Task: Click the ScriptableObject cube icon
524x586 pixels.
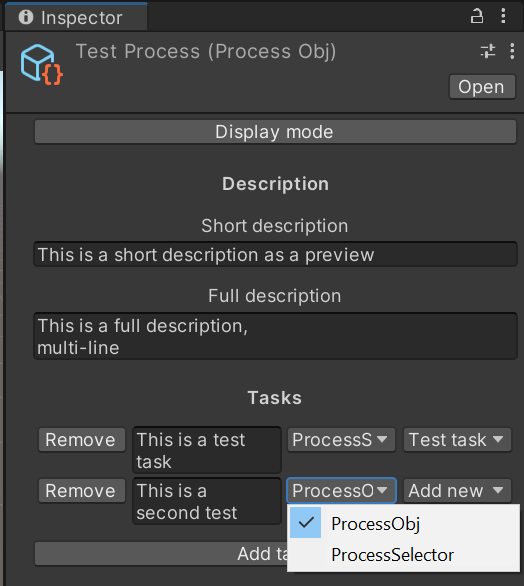Action: (41, 65)
